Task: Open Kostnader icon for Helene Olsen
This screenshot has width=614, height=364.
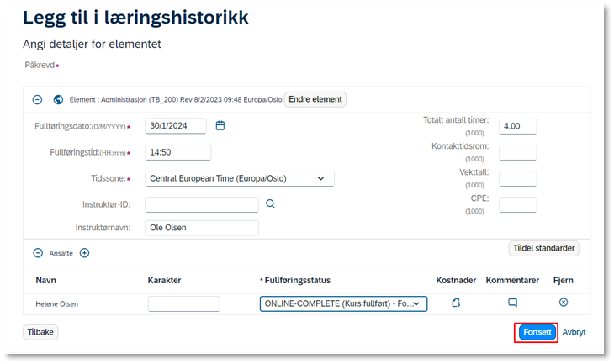Action: (456, 303)
